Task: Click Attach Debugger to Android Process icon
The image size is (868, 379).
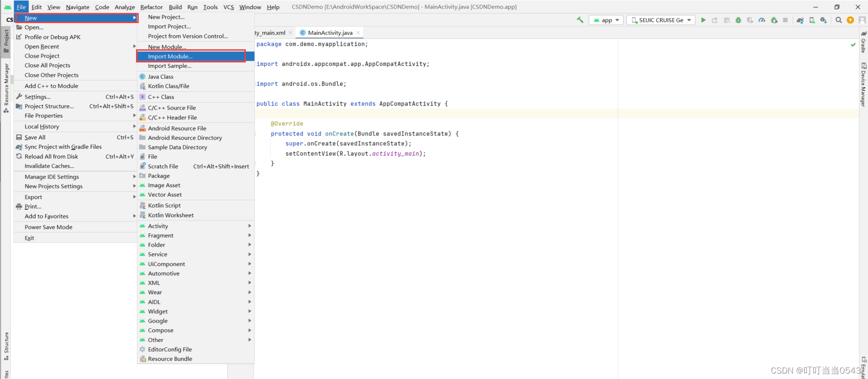Action: pyautogui.click(x=774, y=20)
